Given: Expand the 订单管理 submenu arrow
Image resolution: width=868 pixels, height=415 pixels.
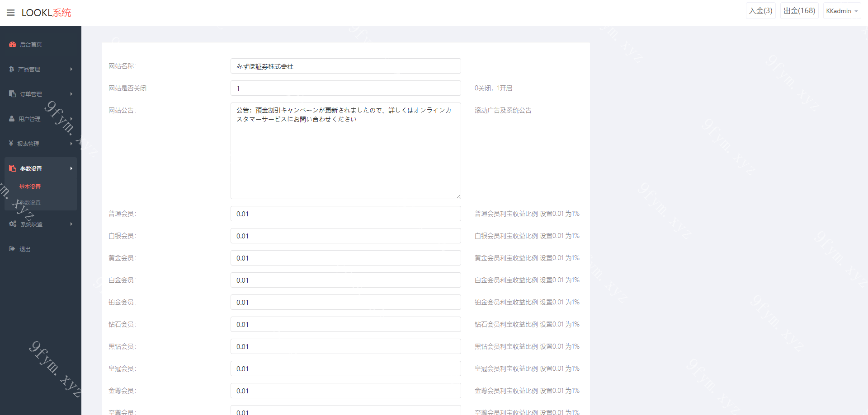Looking at the screenshot, I should click(71, 94).
